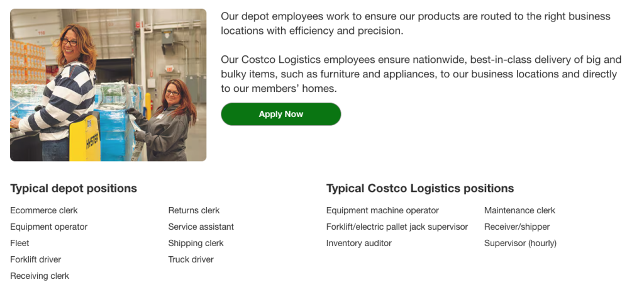Click the Equipment operator position
Viewport: 644px width, 287px height.
click(49, 227)
